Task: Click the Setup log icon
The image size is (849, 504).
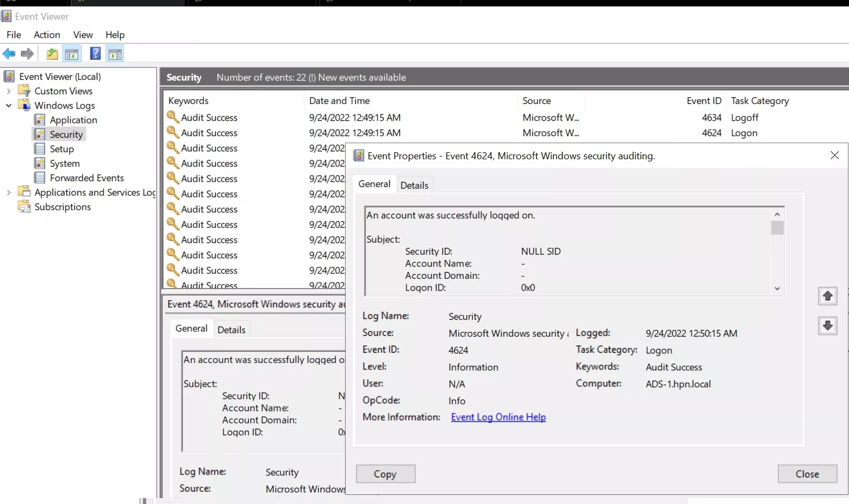Action: coord(40,149)
